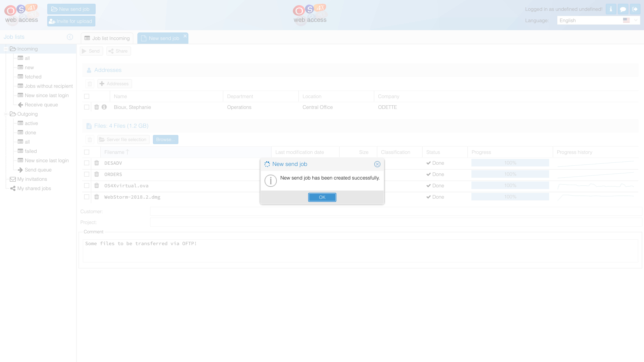Collapse the Job lists panel
The height and width of the screenshot is (362, 644).
coord(70,37)
